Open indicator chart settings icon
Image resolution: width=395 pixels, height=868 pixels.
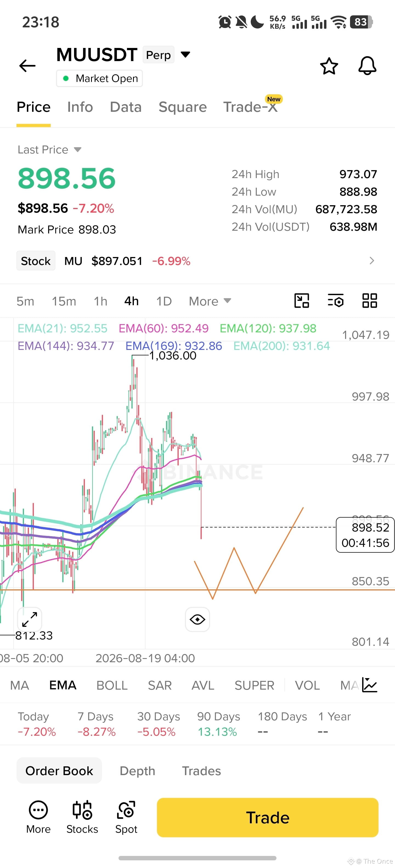click(369, 685)
